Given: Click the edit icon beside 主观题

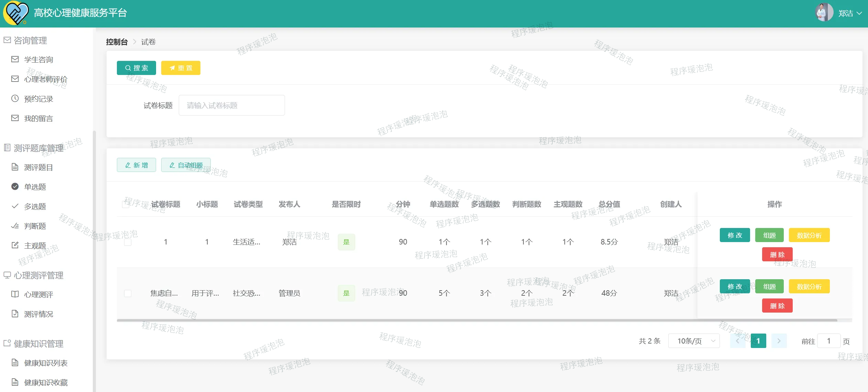Looking at the screenshot, I should pyautogui.click(x=15, y=246).
